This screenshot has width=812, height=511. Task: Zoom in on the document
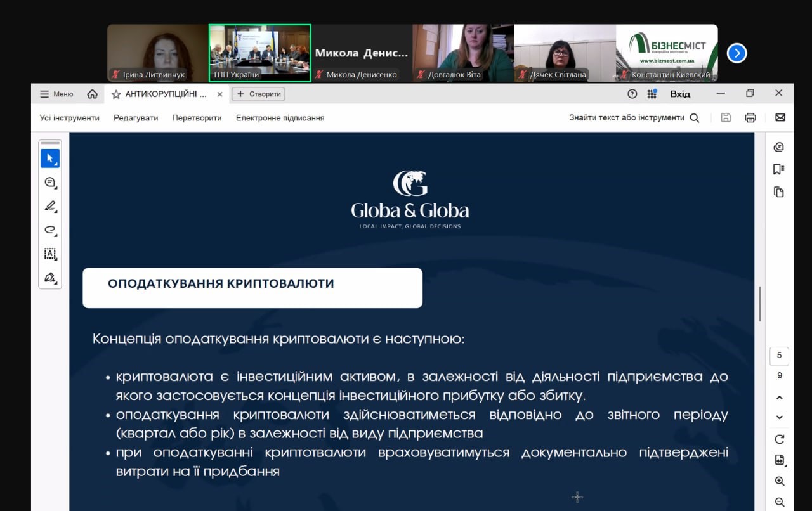(780, 481)
